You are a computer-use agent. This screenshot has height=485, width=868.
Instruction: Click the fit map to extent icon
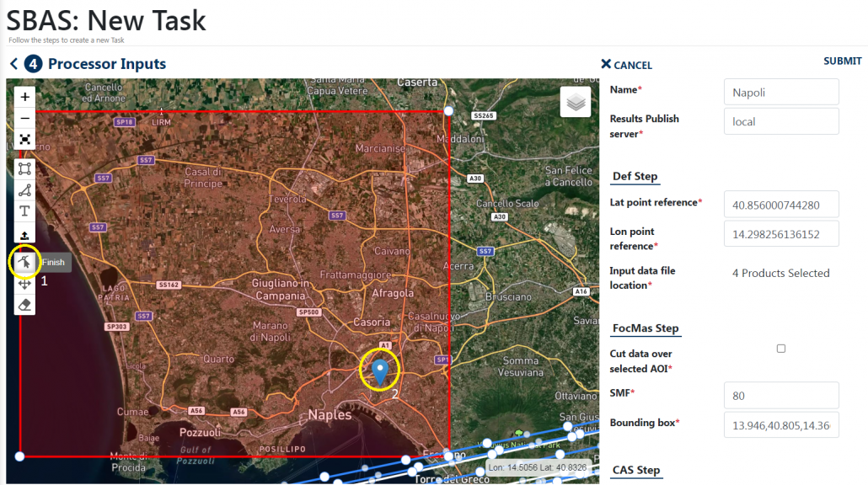(x=24, y=138)
